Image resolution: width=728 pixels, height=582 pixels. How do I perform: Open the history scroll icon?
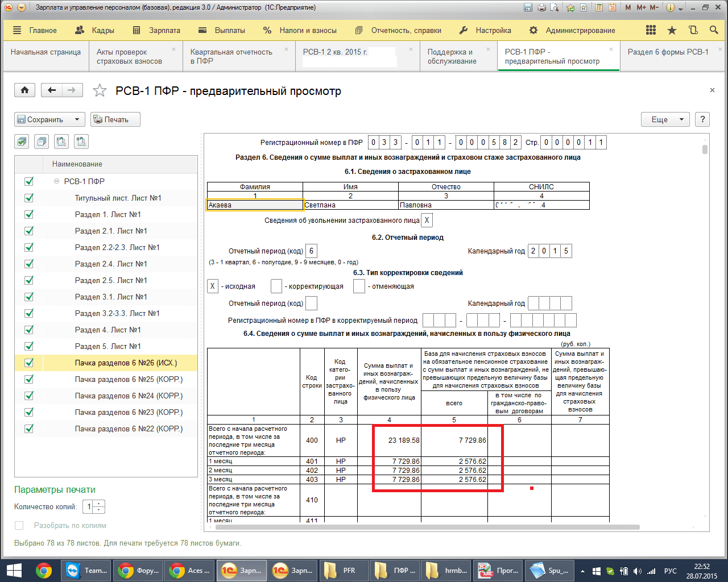[x=693, y=31]
